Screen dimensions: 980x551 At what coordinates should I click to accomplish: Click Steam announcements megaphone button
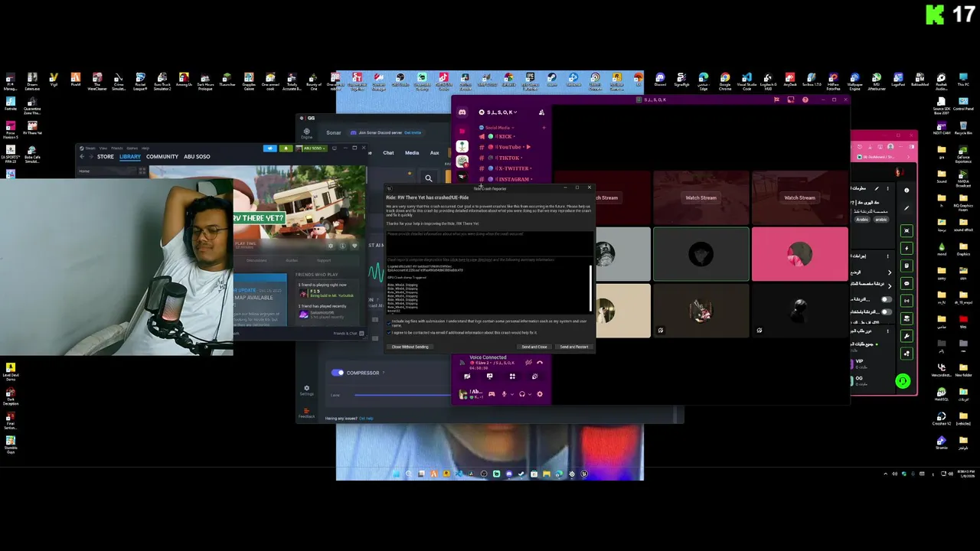(269, 148)
